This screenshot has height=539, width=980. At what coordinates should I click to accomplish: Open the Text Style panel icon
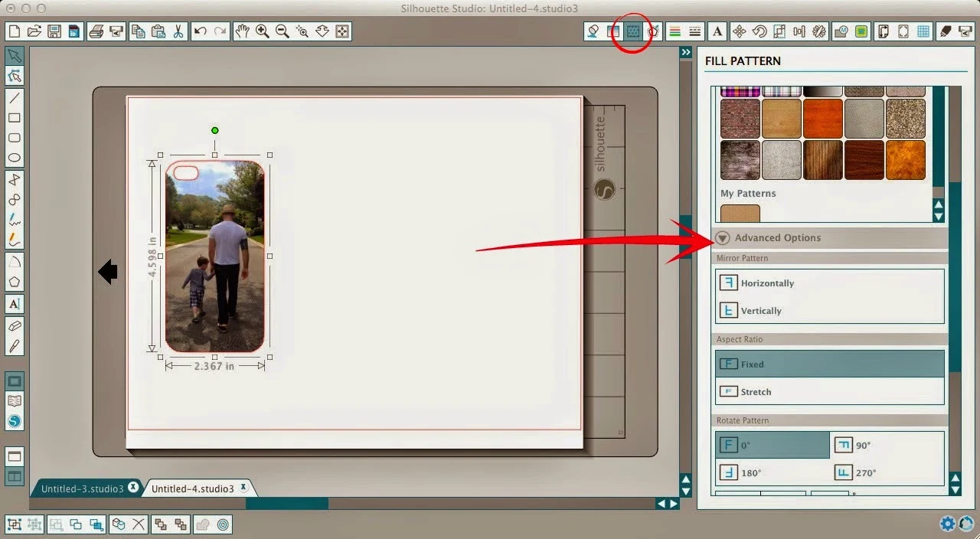coord(717,31)
